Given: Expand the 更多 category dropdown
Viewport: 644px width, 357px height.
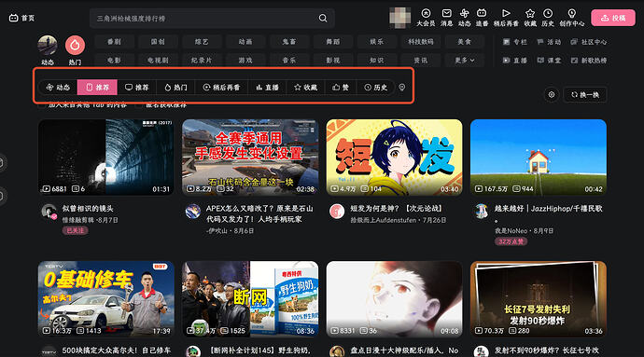Looking at the screenshot, I should pyautogui.click(x=465, y=60).
